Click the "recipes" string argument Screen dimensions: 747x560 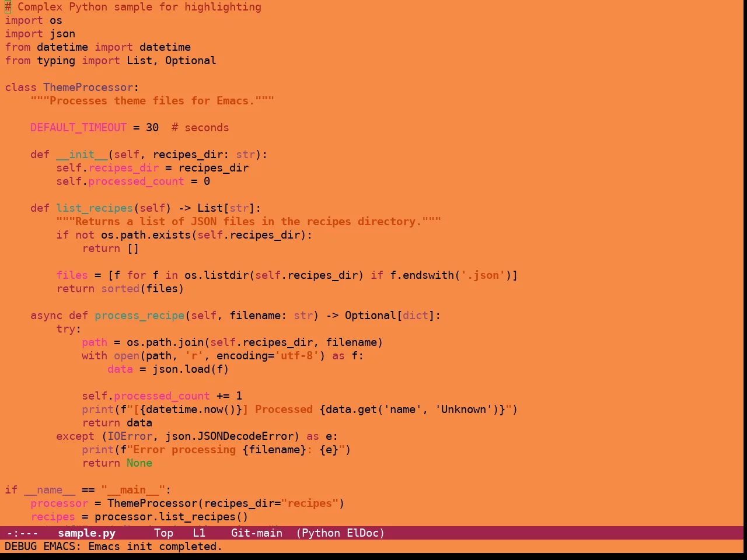coord(309,503)
